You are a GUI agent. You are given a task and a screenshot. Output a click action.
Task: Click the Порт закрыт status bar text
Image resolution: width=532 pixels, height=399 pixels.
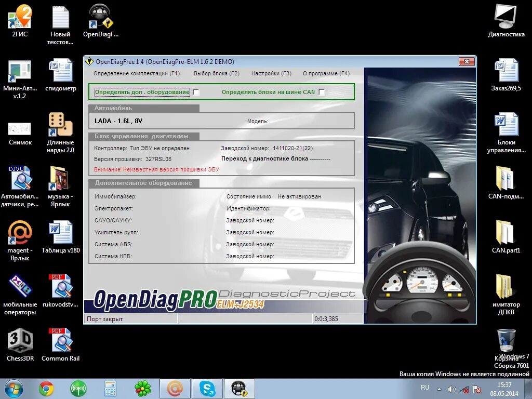[x=105, y=319]
